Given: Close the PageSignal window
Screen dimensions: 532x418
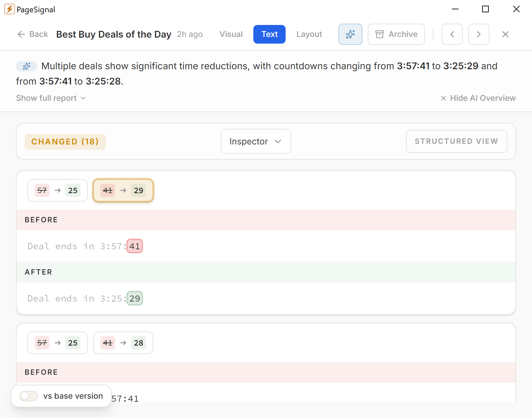Looking at the screenshot, I should [516, 9].
